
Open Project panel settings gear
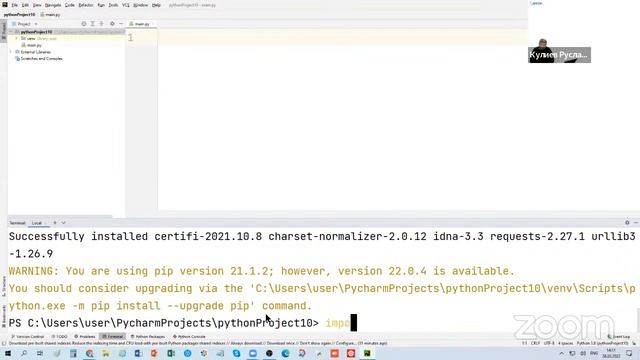coord(112,24)
